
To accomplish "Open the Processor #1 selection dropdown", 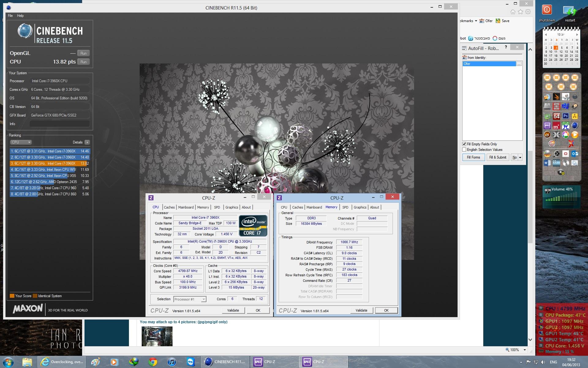I will [x=190, y=299].
